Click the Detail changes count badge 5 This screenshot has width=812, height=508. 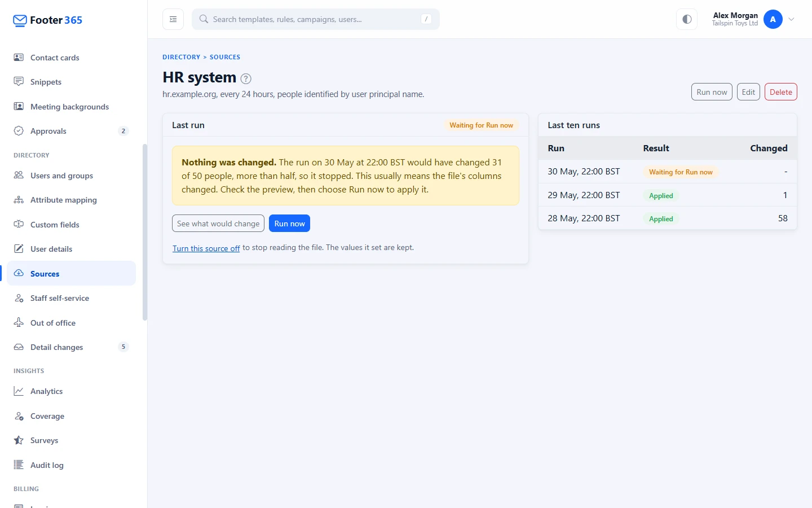(x=123, y=347)
